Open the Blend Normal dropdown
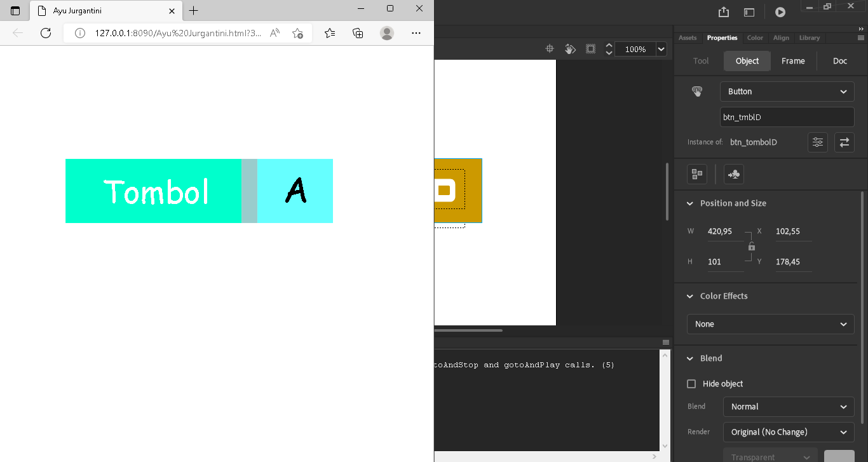The width and height of the screenshot is (868, 462). coord(789,407)
